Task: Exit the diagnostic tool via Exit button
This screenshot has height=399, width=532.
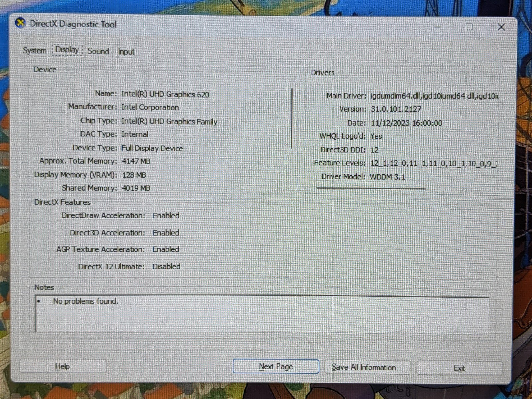Action: (459, 368)
